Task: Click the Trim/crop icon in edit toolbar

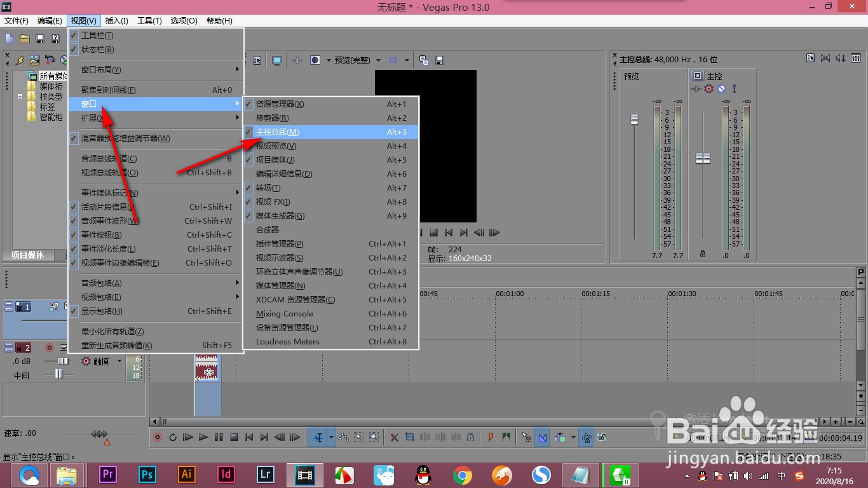Action: [x=409, y=437]
